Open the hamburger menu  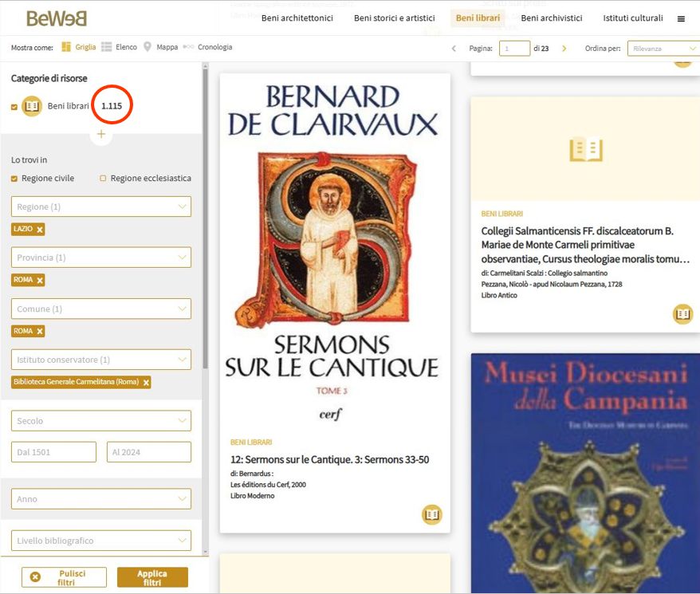point(681,19)
